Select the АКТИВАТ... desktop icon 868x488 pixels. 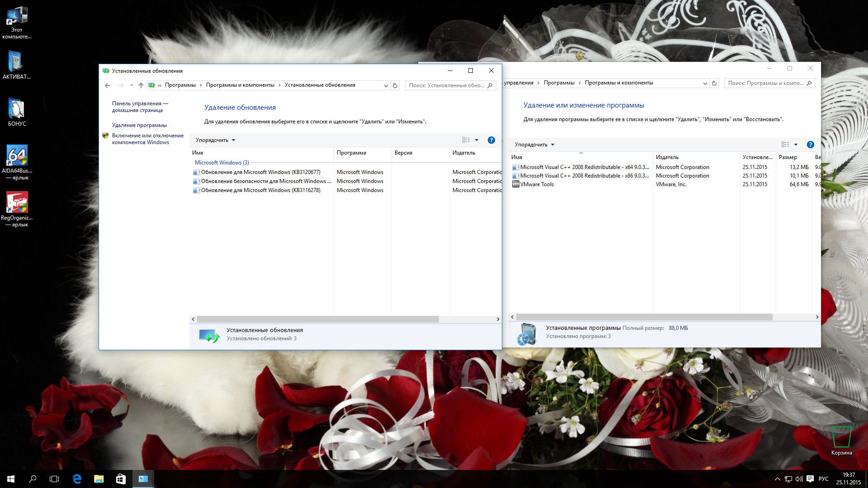[17, 65]
